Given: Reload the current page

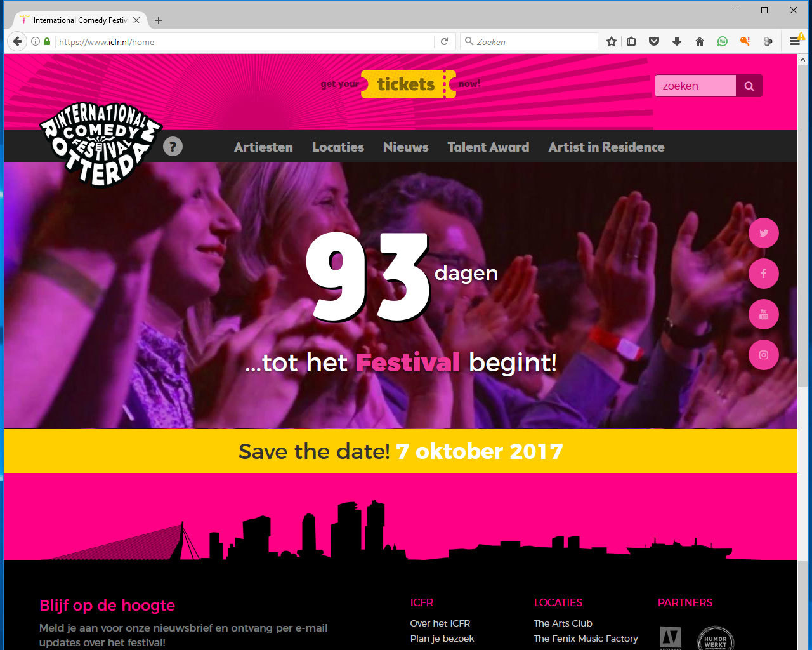Looking at the screenshot, I should pyautogui.click(x=445, y=41).
